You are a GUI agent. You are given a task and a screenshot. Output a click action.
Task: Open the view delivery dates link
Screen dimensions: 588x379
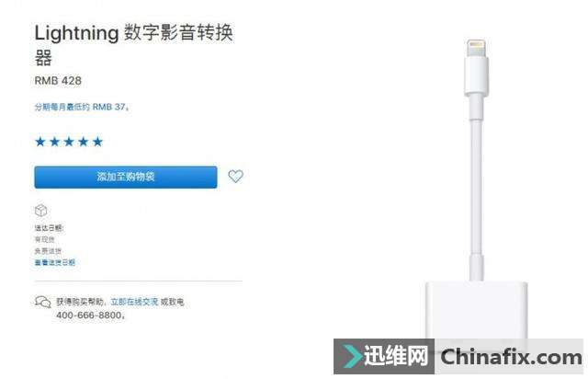click(x=55, y=262)
